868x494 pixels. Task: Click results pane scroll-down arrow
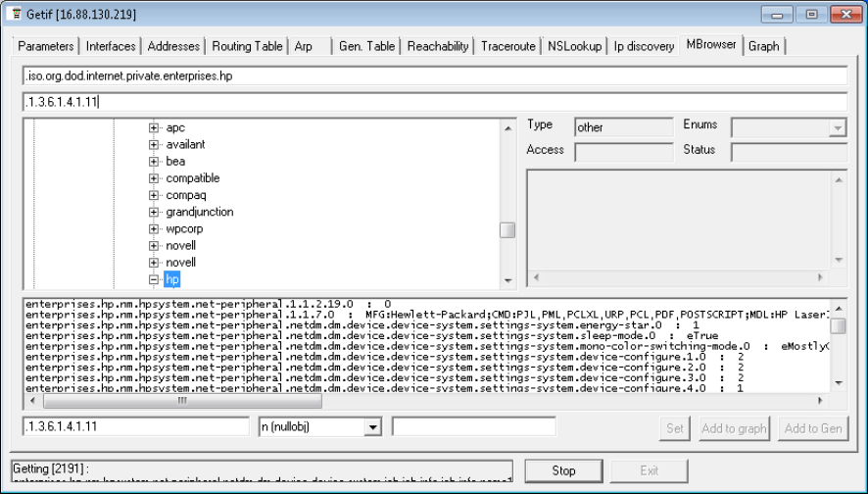point(838,383)
